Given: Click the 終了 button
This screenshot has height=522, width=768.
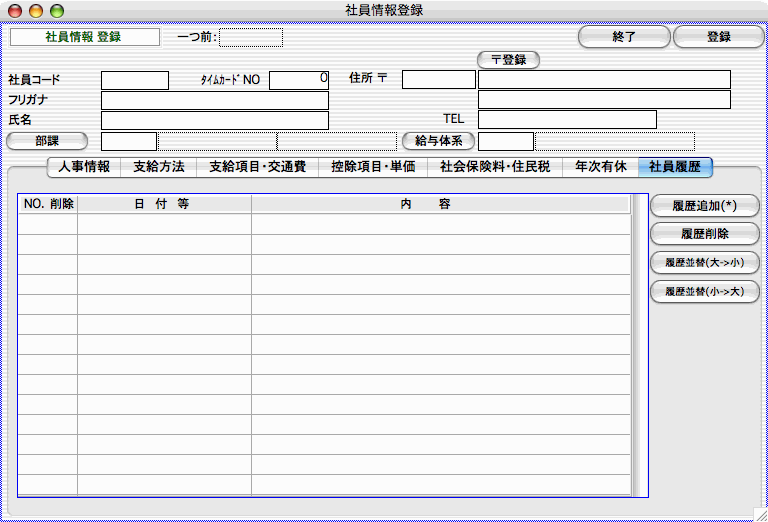Looking at the screenshot, I should point(624,37).
